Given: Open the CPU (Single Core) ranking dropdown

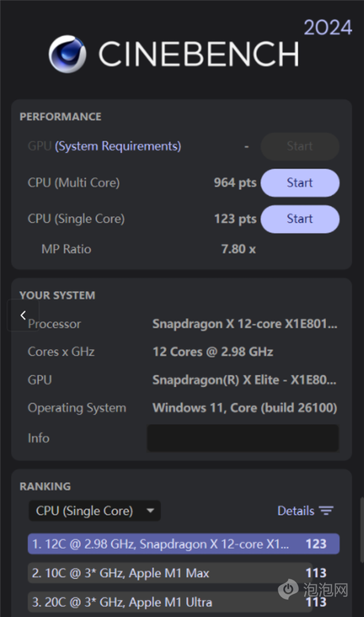Looking at the screenshot, I should point(94,511).
